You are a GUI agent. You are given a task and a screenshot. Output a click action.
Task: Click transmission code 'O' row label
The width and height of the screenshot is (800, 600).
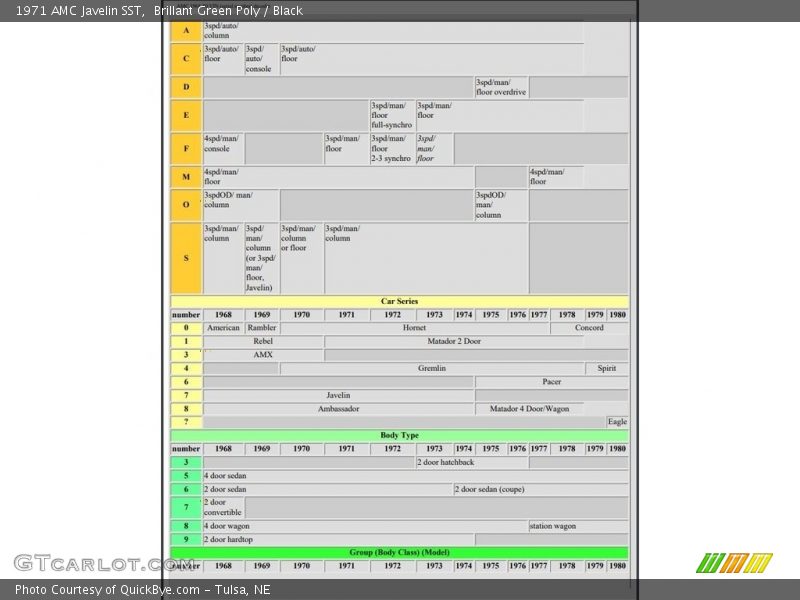186,205
